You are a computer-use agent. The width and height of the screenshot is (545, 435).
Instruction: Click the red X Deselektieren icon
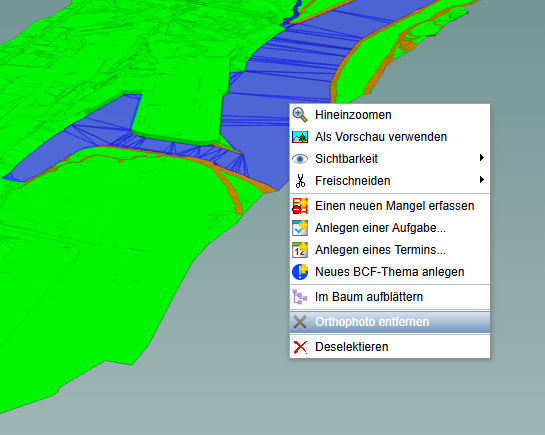[x=300, y=347]
